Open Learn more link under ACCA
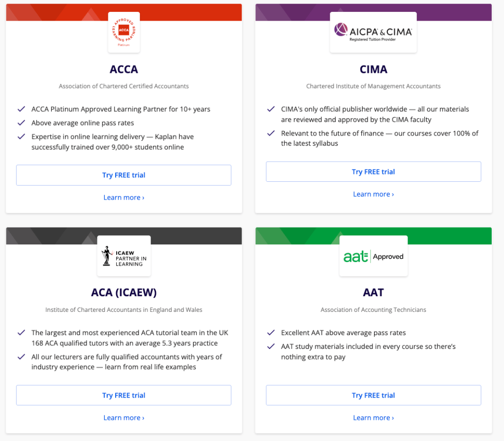The height and width of the screenshot is (441, 504). pyautogui.click(x=124, y=197)
